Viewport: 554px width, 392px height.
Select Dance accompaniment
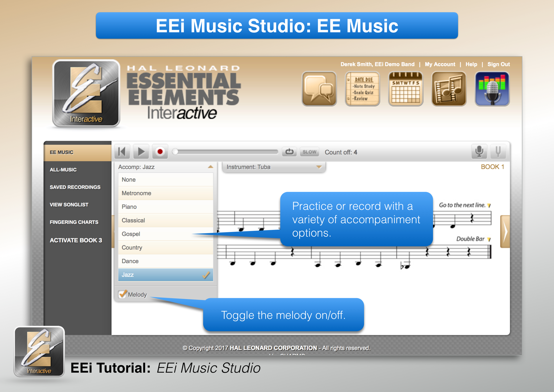(166, 261)
